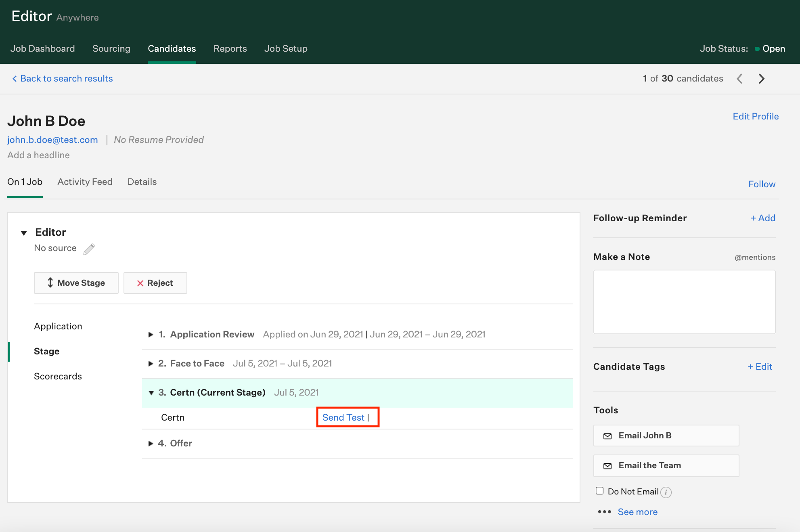Open the Reports tab
The width and height of the screenshot is (800, 532).
(x=230, y=48)
